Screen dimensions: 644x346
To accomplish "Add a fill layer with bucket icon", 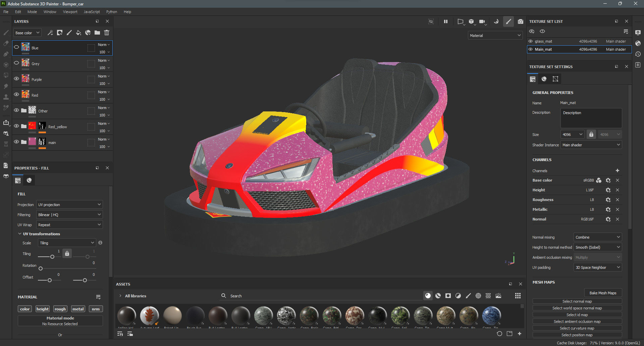I will (78, 33).
